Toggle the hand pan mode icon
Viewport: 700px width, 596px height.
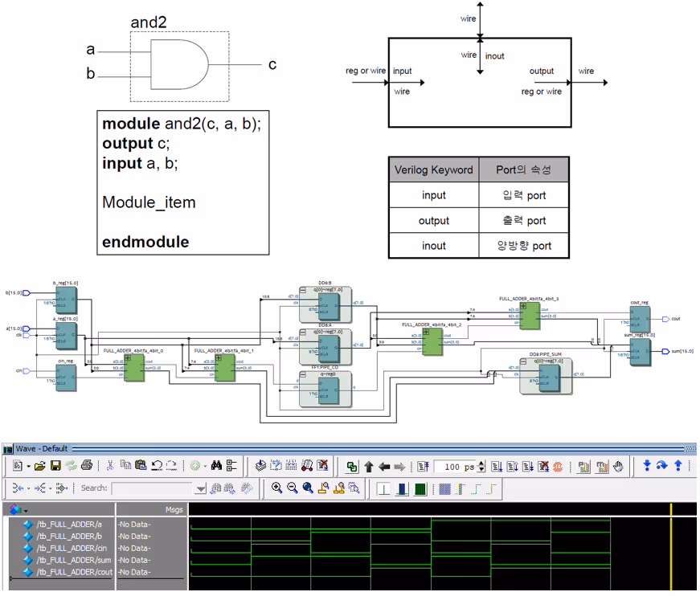coord(618,467)
